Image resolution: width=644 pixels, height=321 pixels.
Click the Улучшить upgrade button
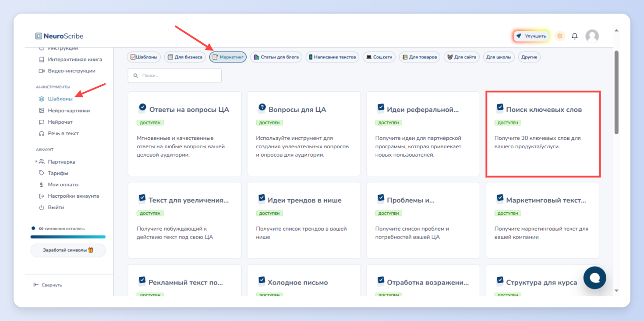[x=531, y=36]
